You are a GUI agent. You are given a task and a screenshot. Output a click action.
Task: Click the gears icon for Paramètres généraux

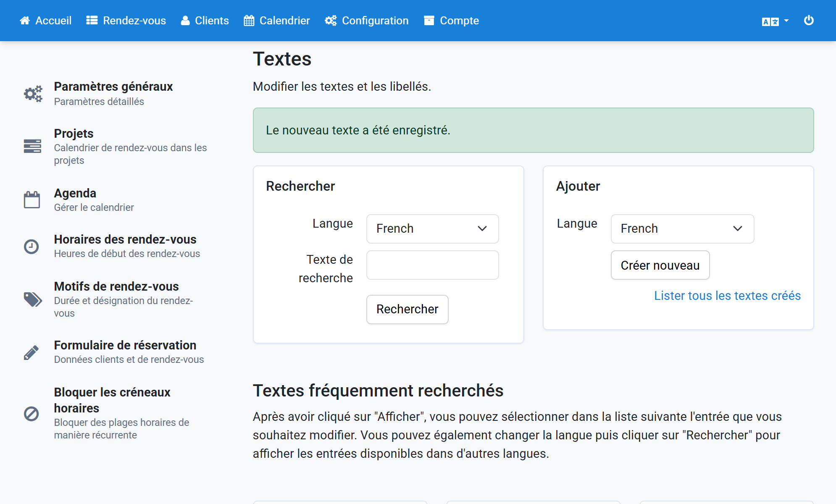tap(33, 94)
